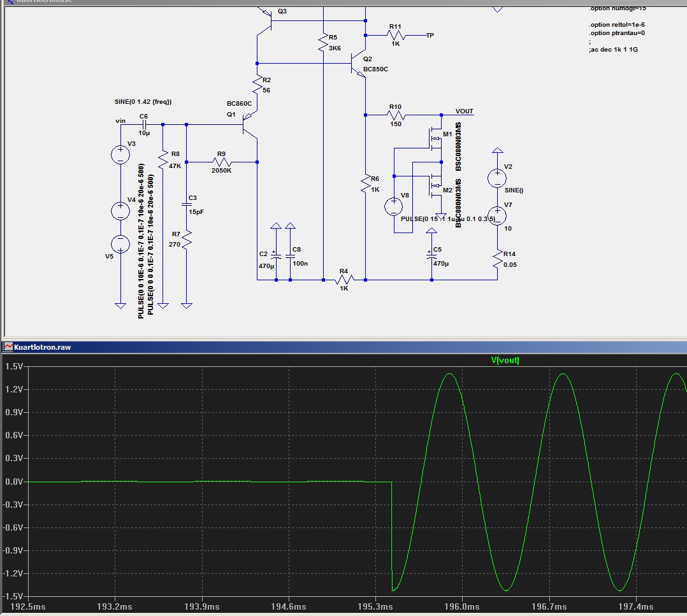Image resolution: width=687 pixels, height=616 pixels.
Task: Click the 1.5V vertical axis label
Action: click(14, 366)
